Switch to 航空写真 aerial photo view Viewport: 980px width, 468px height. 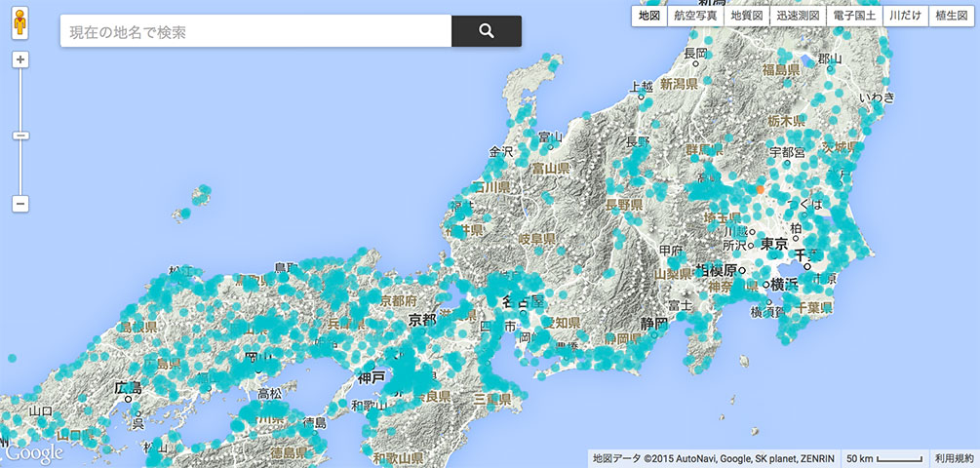tap(696, 16)
